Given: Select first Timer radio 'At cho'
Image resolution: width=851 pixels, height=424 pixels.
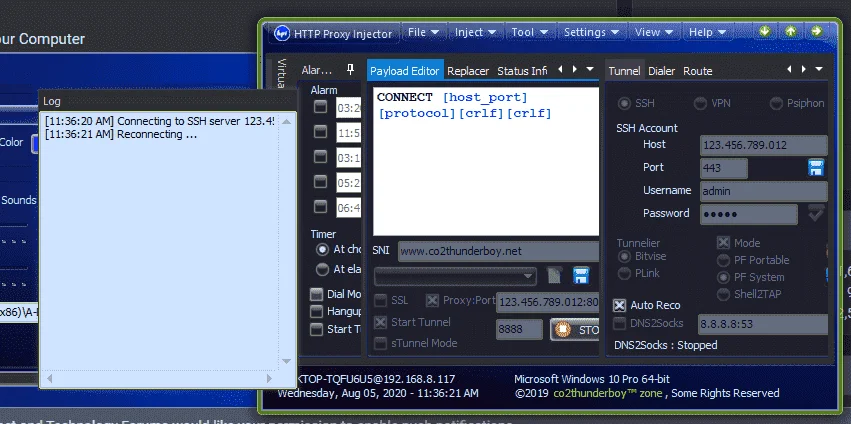Looking at the screenshot, I should point(322,250).
